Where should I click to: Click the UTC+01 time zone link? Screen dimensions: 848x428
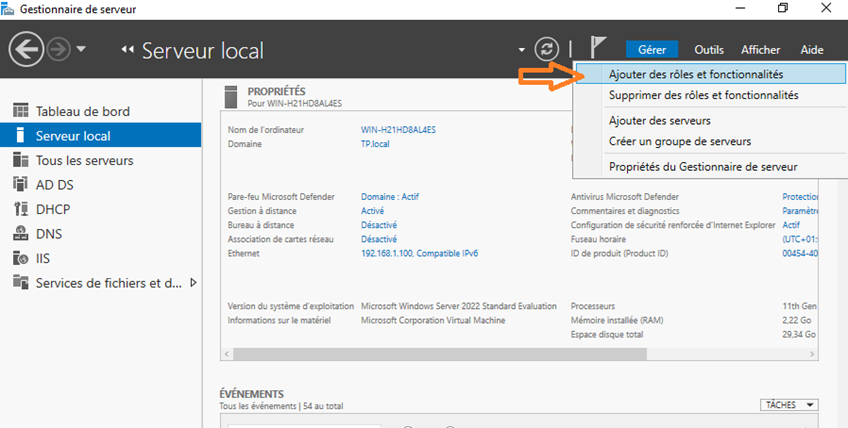point(800,239)
